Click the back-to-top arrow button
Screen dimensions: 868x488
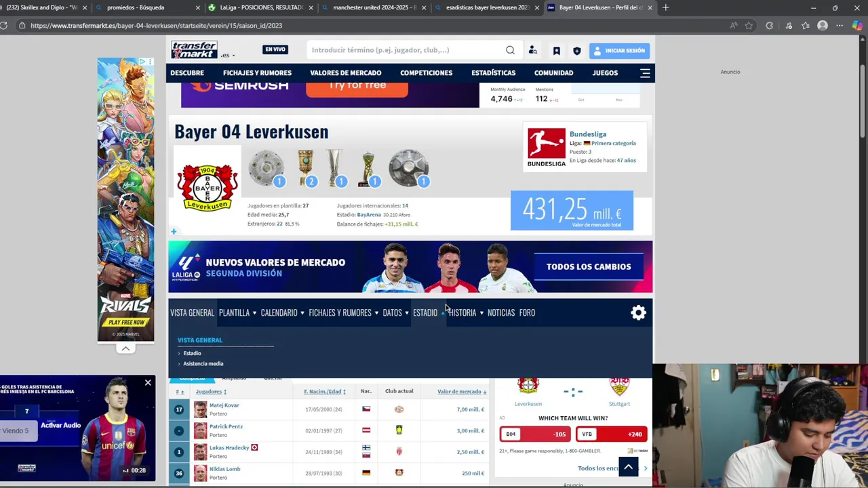[x=628, y=466]
